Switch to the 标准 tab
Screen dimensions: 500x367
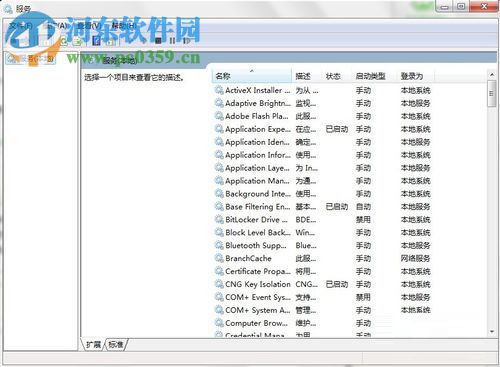pos(116,344)
